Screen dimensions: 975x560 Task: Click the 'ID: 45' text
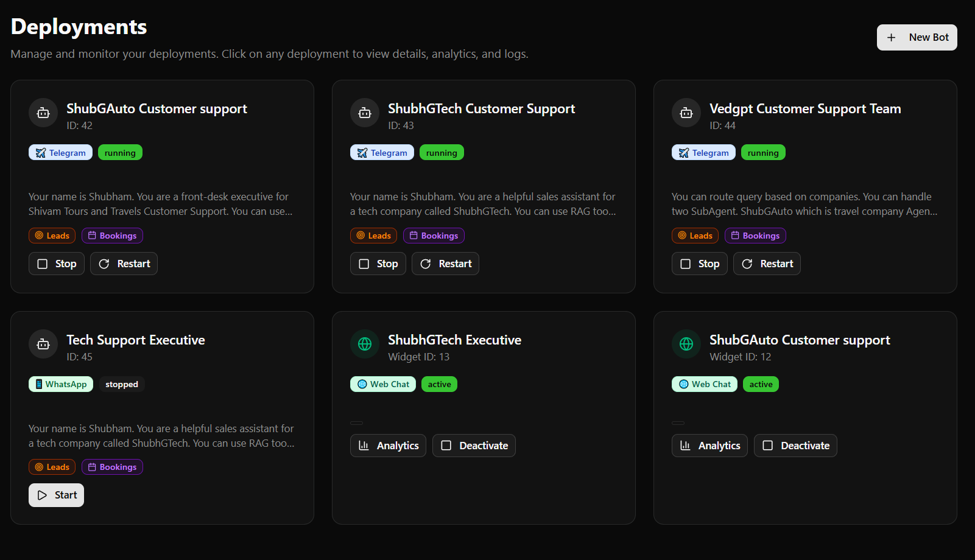tap(79, 357)
